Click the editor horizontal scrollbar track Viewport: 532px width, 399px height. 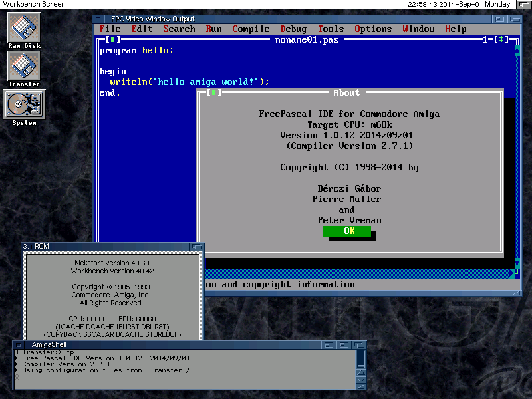pos(356,273)
